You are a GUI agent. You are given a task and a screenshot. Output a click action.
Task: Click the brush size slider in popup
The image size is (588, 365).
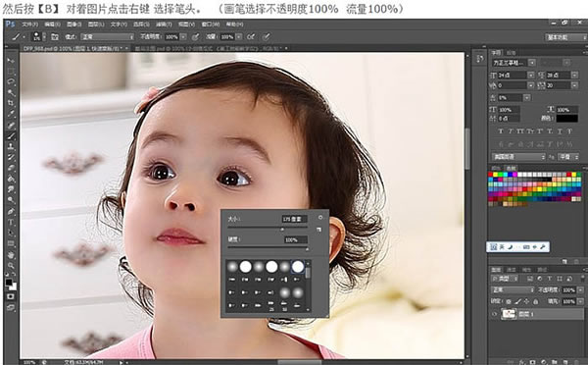pos(268,228)
